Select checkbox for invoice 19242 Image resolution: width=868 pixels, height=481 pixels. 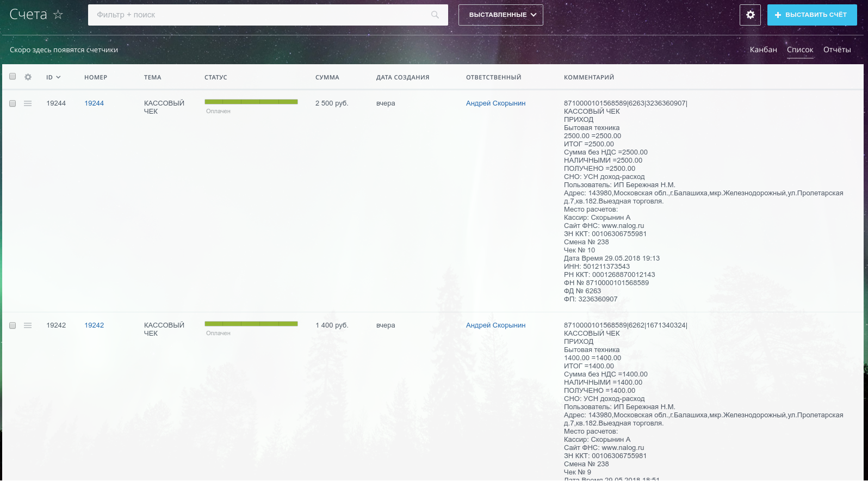point(13,325)
